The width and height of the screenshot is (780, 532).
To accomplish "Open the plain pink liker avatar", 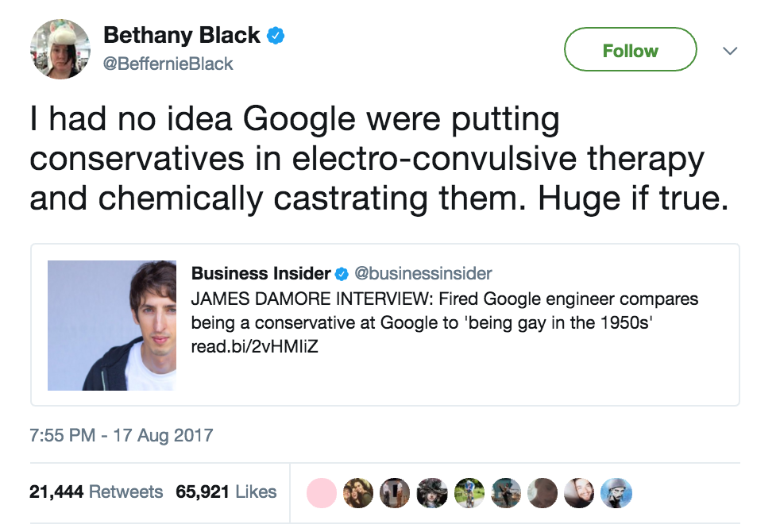I will pyautogui.click(x=321, y=492).
